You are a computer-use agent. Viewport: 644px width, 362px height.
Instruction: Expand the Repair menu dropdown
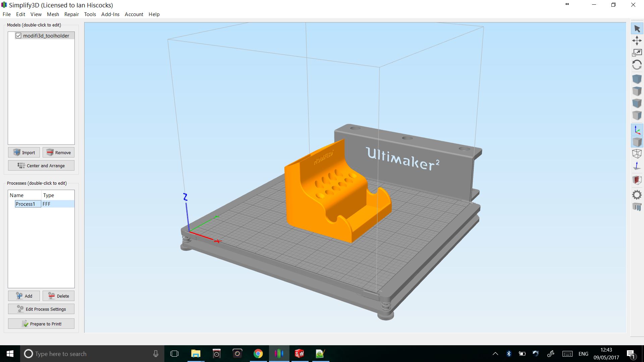pyautogui.click(x=71, y=14)
